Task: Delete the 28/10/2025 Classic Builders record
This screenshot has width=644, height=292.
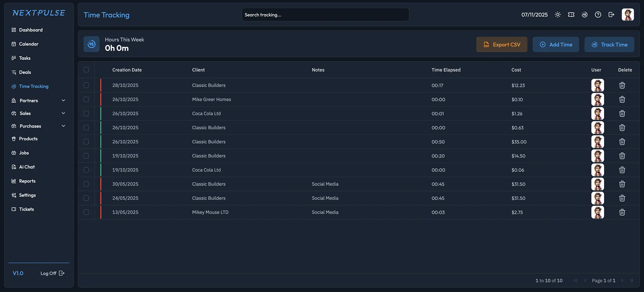Action: click(x=622, y=85)
